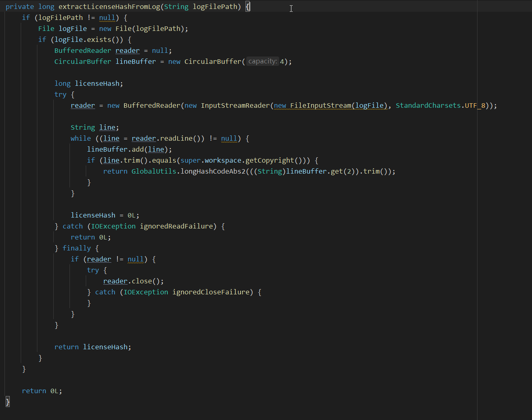Place cursor on CircularBuffer type declaration
The width and height of the screenshot is (532, 420).
coord(83,61)
